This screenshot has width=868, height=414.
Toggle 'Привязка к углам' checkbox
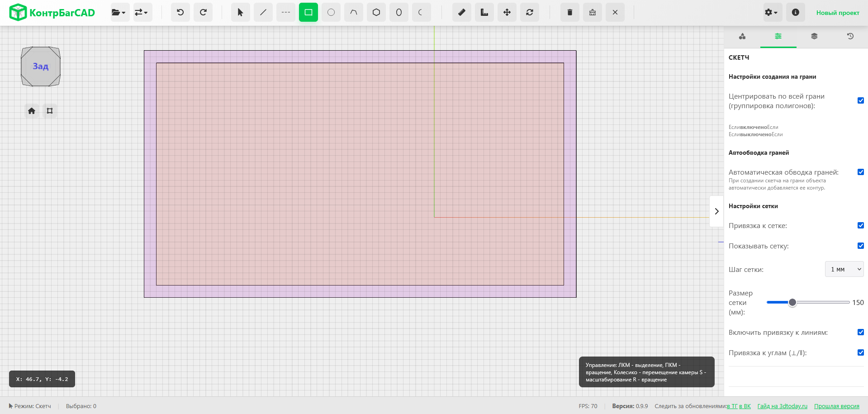pyautogui.click(x=861, y=352)
